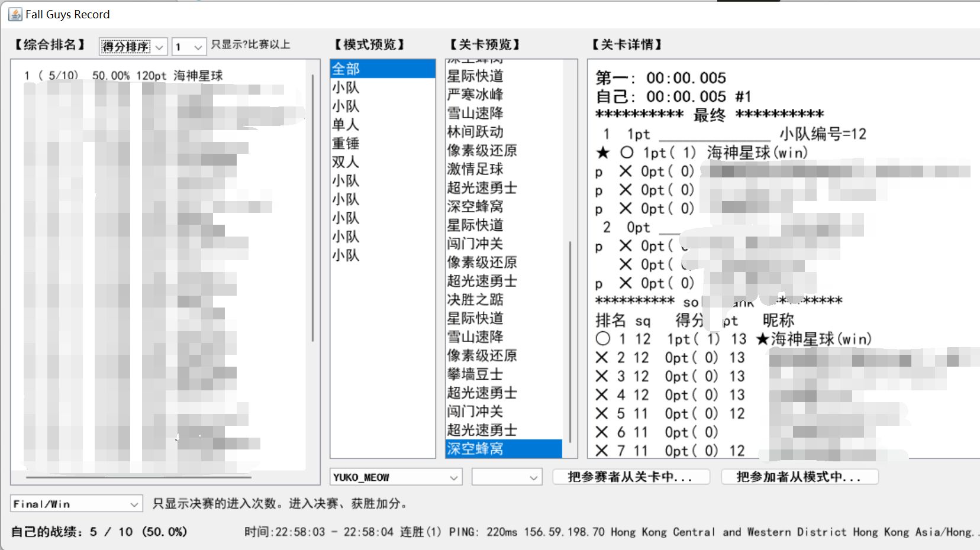Click the ○ win marker on rank 1 row

click(603, 338)
